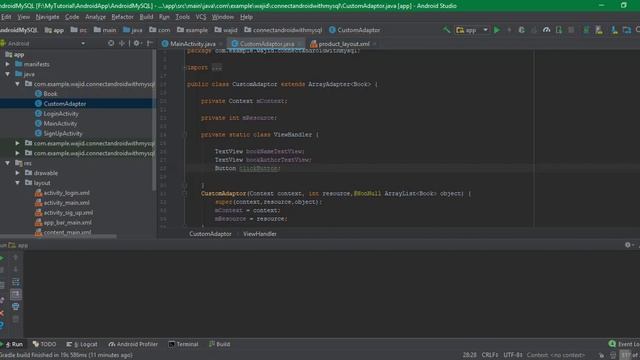Expand the third com.example.wajid package
Screen dimensions: 640x360
pyautogui.click(x=18, y=153)
